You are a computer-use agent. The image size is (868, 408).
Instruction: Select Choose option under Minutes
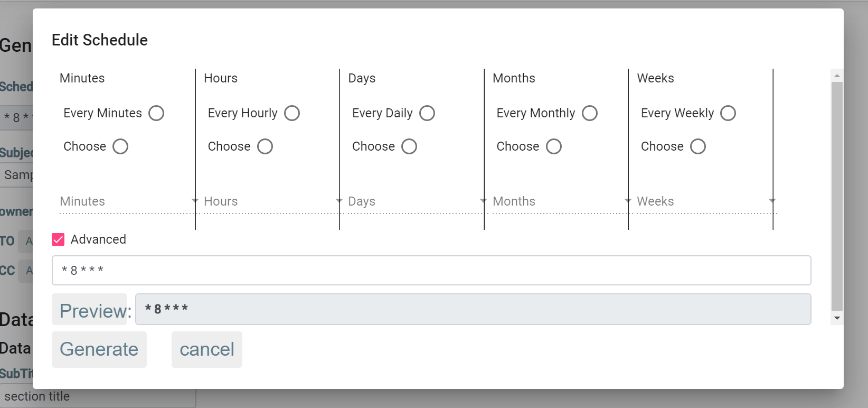[x=120, y=146]
